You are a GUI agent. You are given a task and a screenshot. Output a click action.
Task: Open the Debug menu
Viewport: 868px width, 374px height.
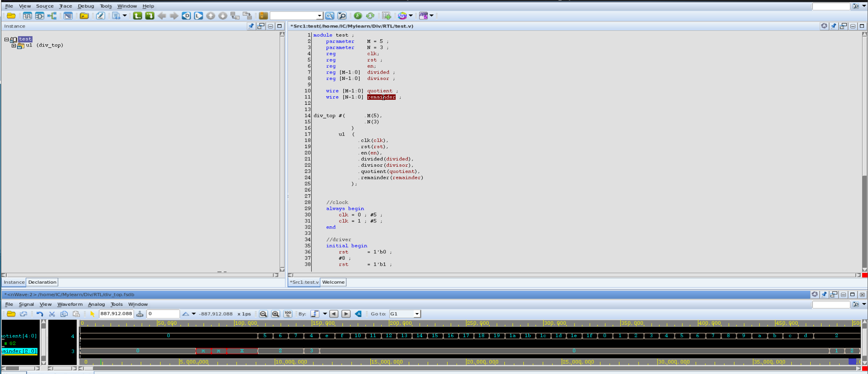(x=86, y=6)
